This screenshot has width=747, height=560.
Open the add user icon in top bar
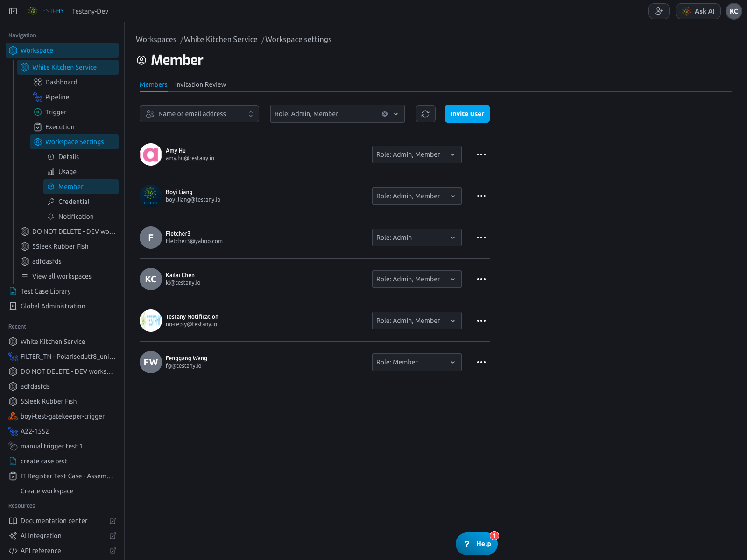659,11
